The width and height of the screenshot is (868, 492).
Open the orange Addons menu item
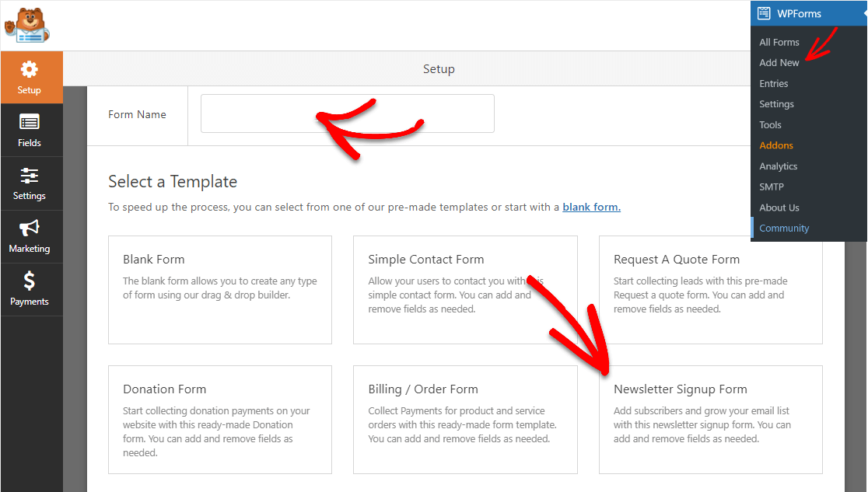point(776,145)
